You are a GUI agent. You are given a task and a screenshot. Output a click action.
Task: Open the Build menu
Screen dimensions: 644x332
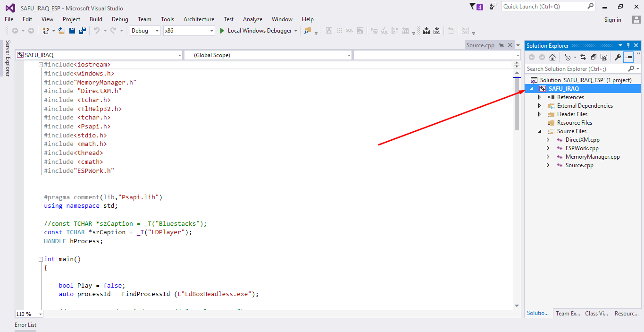click(96, 19)
